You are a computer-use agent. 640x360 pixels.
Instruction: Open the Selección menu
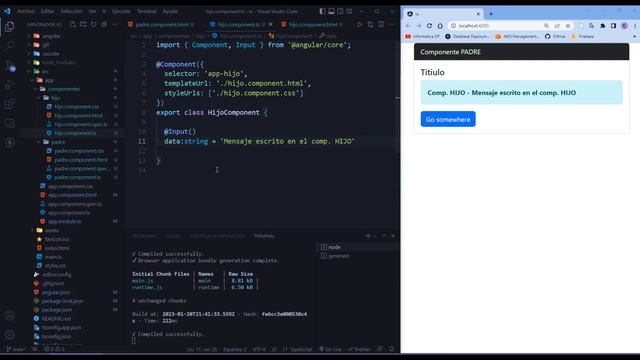point(71,11)
